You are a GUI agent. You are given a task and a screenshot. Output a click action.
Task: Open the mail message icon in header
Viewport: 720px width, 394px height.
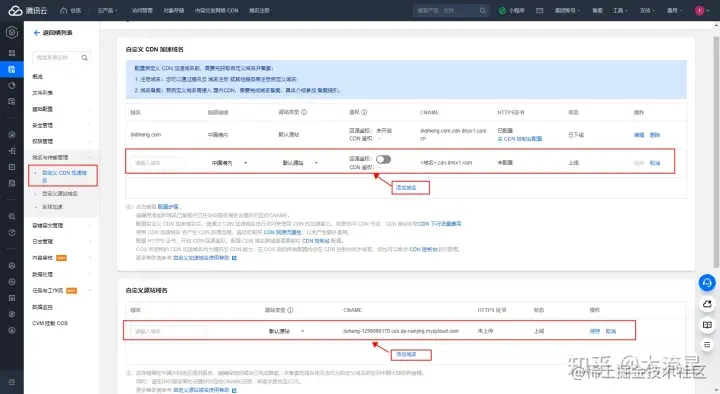point(540,10)
